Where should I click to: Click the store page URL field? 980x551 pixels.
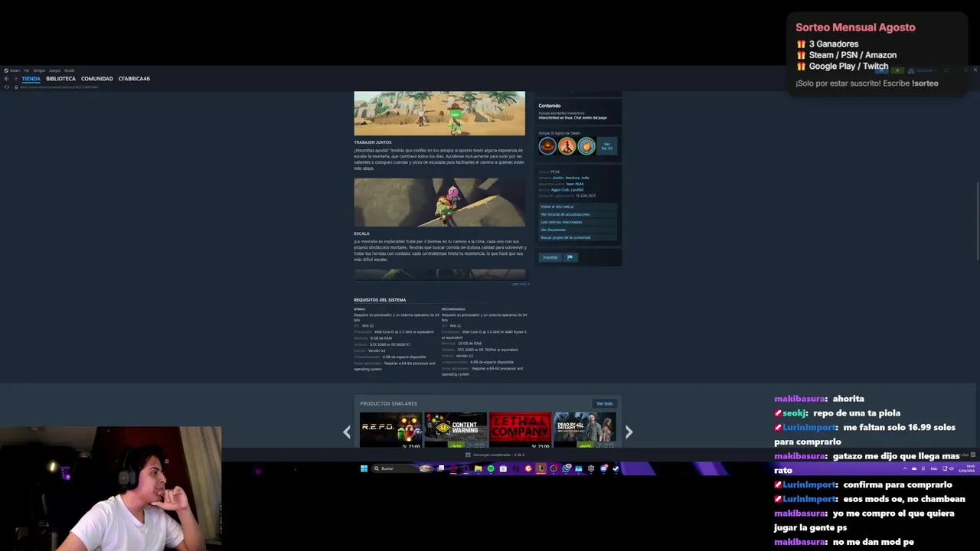(59, 87)
